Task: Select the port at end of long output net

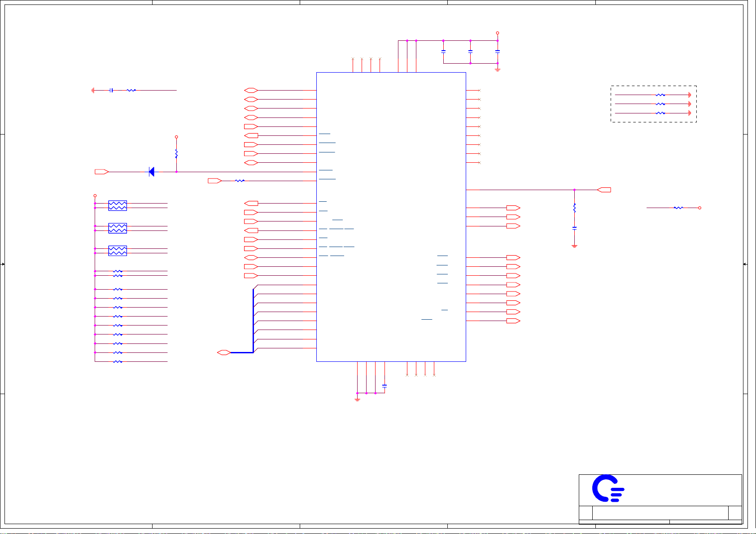Action: 604,190
